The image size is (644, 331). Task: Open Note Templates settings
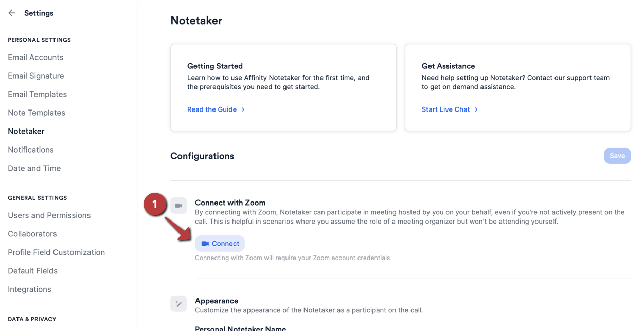[36, 113]
